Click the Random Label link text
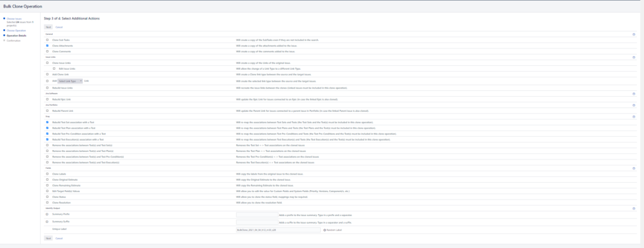The width and height of the screenshot is (644, 248). click(334, 230)
